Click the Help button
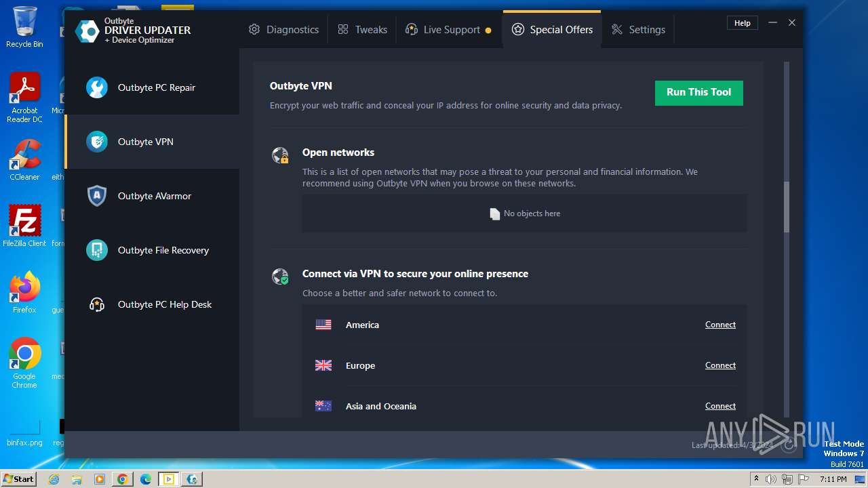Viewport: 868px width, 488px height. [743, 23]
